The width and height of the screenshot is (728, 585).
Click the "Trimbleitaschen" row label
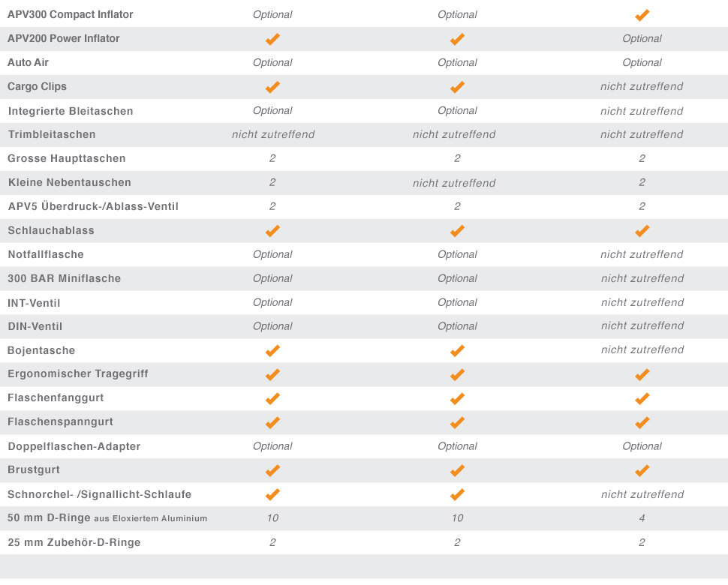click(x=52, y=134)
